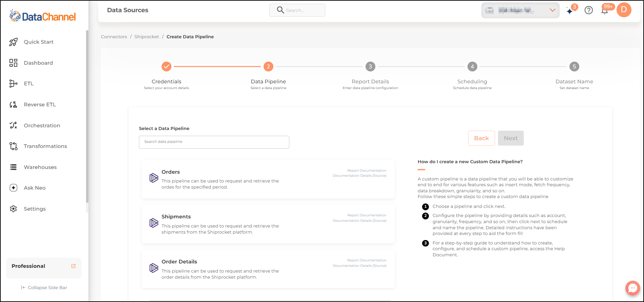Open Quick Start rocket icon
The image size is (644, 302).
(13, 42)
